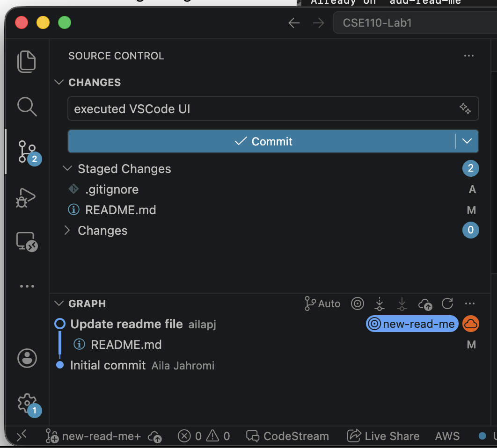Generate commit message with sparkle icon

click(x=465, y=108)
